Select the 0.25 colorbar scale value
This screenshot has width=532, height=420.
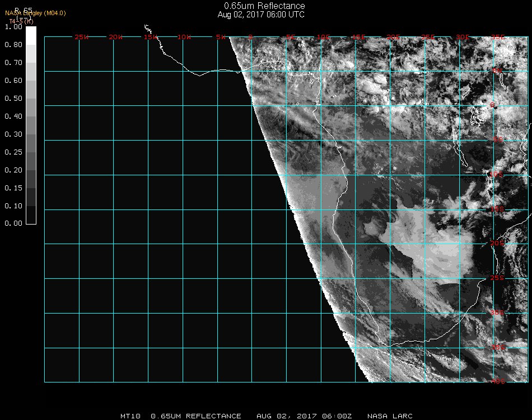(x=13, y=152)
